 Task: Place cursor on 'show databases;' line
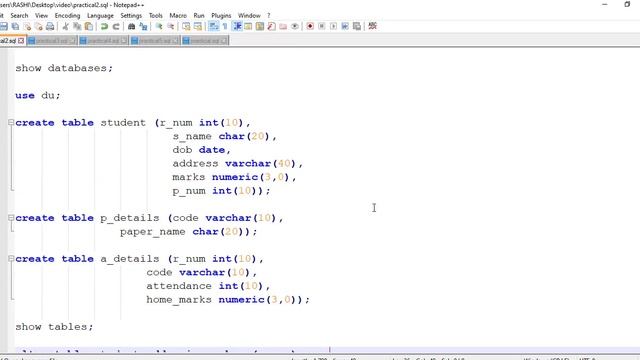64,68
